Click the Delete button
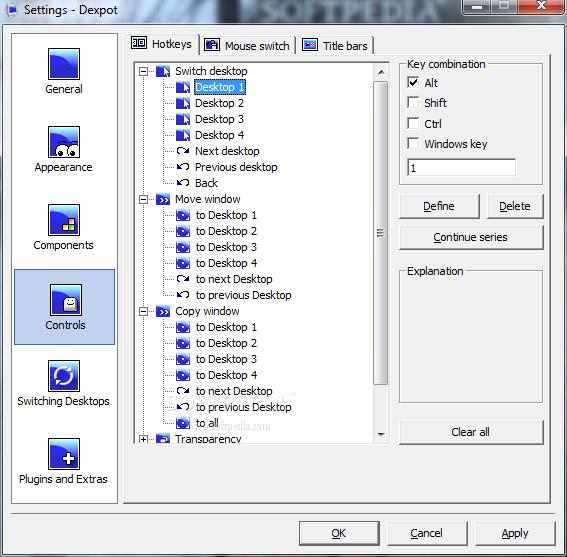The height and width of the screenshot is (557, 567). tap(515, 206)
